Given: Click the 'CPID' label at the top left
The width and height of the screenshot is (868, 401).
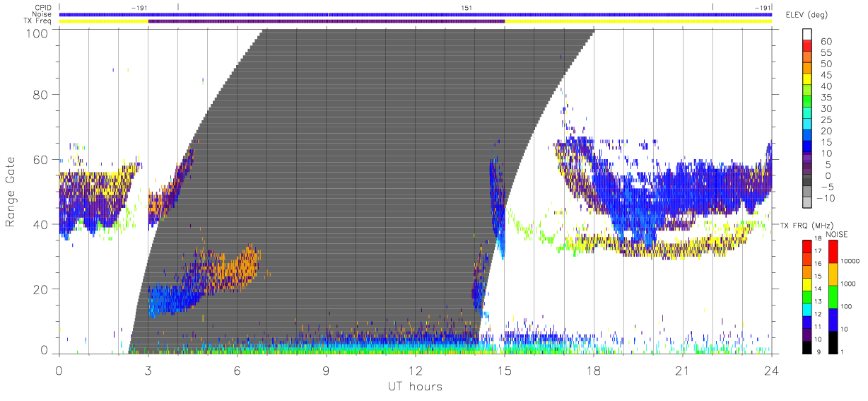Looking at the screenshot, I should click(44, 8).
